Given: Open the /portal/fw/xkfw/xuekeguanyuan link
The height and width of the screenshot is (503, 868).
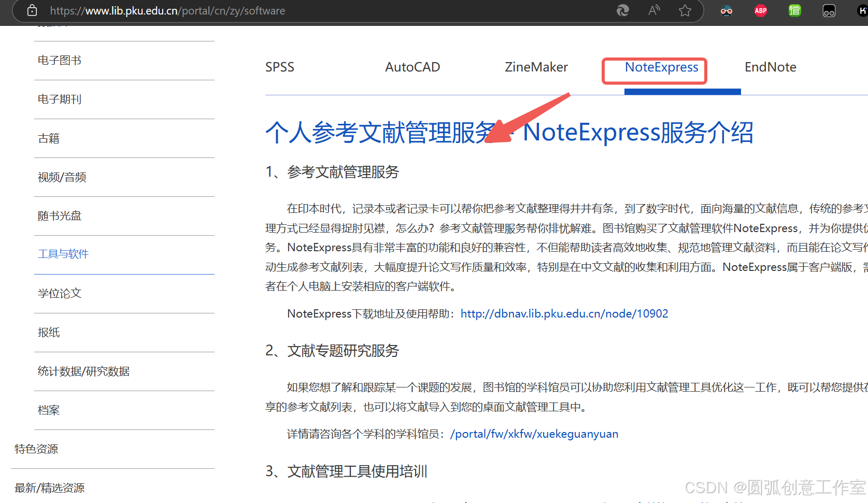Looking at the screenshot, I should [x=534, y=434].
